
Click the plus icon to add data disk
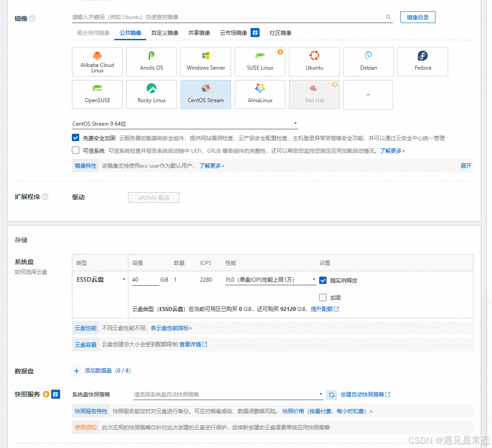[76, 371]
